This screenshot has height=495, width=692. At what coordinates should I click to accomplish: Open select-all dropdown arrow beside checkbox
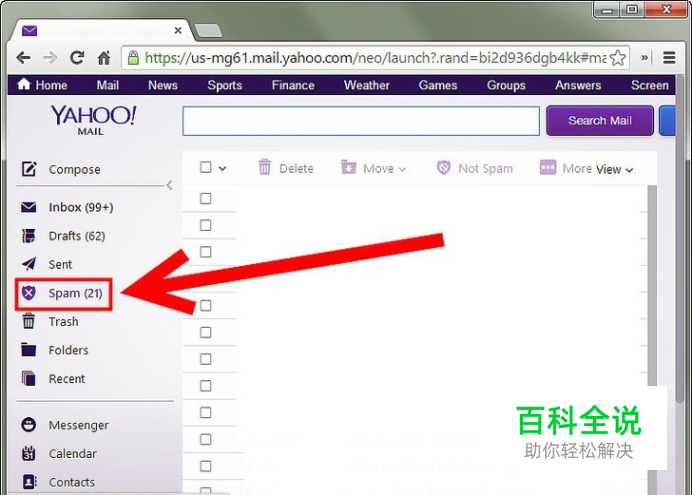[x=222, y=168]
